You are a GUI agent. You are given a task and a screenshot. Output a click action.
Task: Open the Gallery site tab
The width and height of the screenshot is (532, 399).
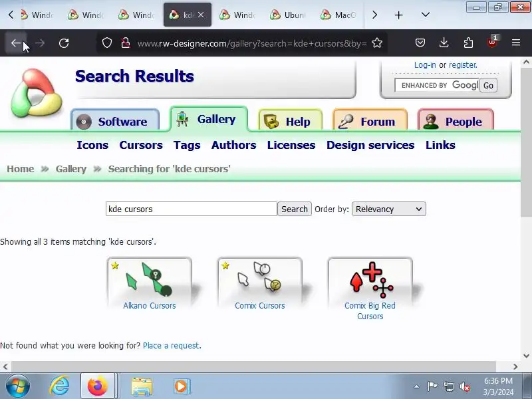(209, 119)
